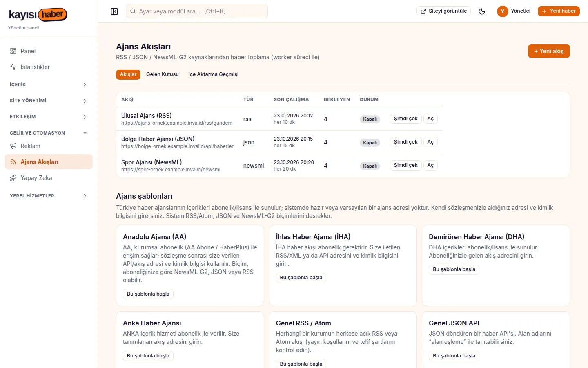Click the Yönetici user name
The height and width of the screenshot is (368, 588).
(x=521, y=11)
